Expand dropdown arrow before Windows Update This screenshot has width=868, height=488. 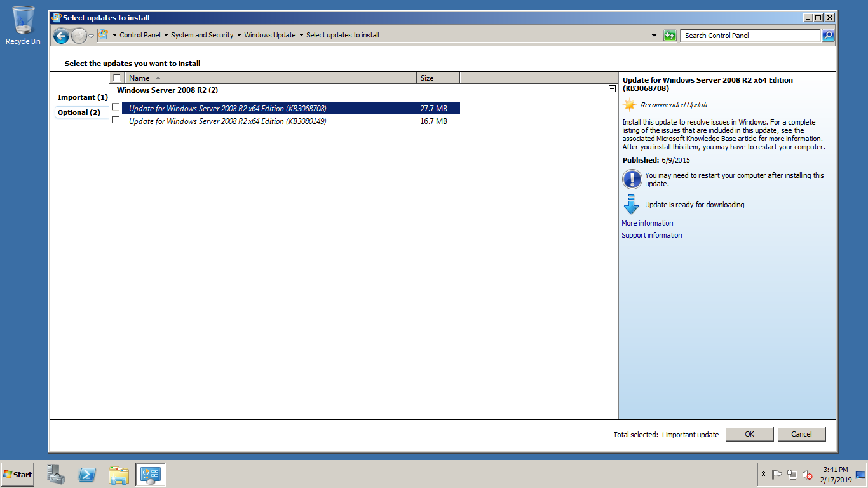pos(239,36)
